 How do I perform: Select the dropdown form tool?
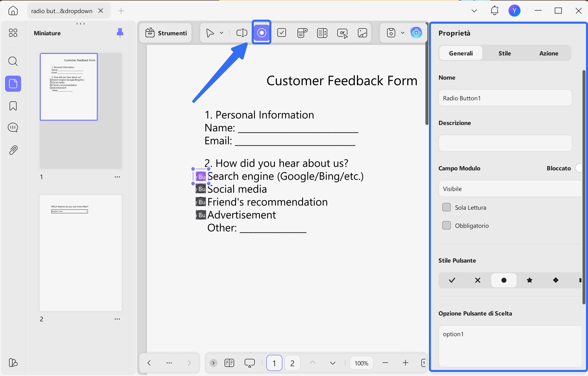(x=302, y=33)
